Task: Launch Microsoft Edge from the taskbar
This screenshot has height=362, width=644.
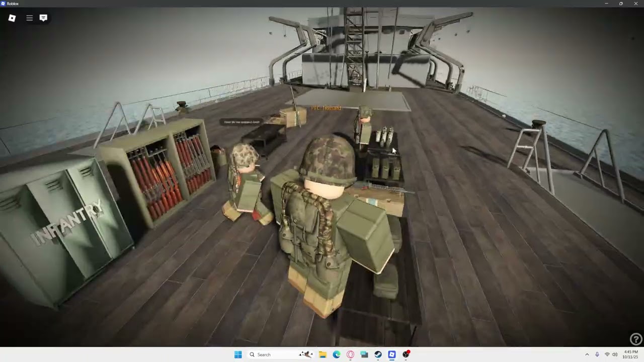Action: [337, 354]
